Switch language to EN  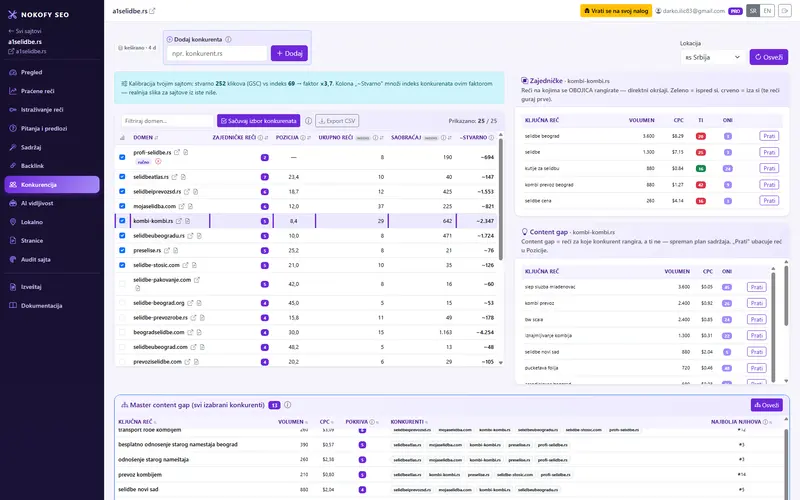tap(767, 11)
